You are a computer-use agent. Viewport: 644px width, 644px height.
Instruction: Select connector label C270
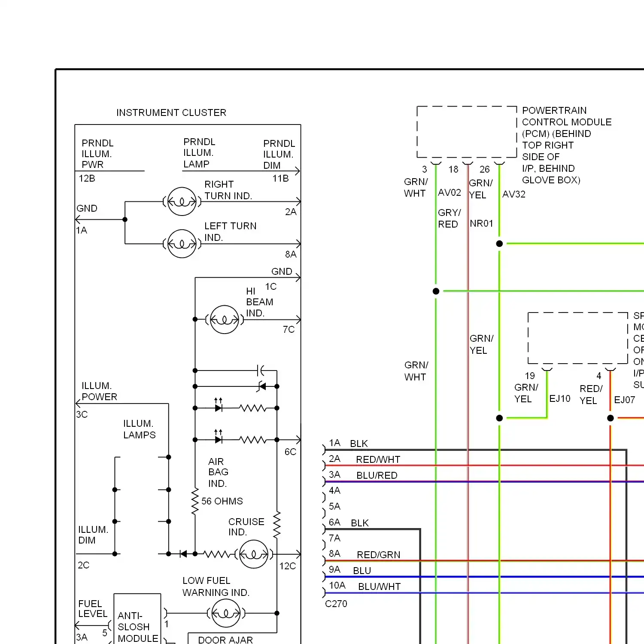click(336, 604)
